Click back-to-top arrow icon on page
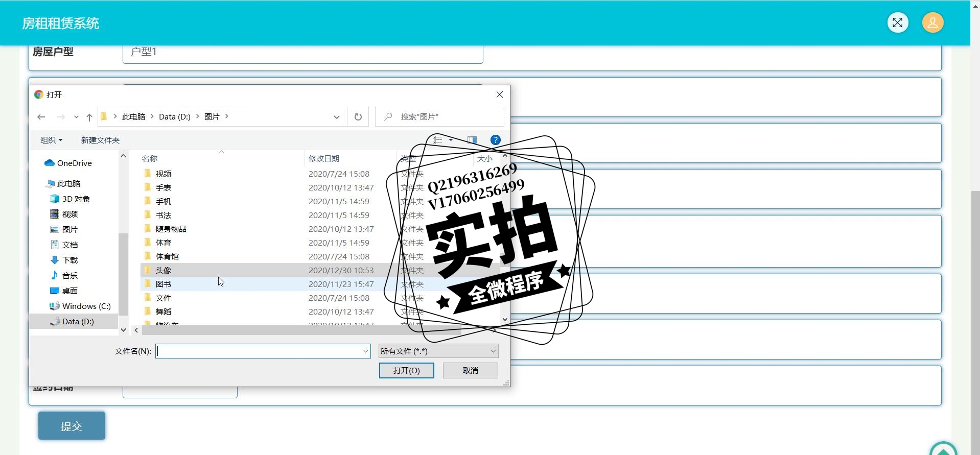Viewport: 980px width, 455px height. pos(943,449)
